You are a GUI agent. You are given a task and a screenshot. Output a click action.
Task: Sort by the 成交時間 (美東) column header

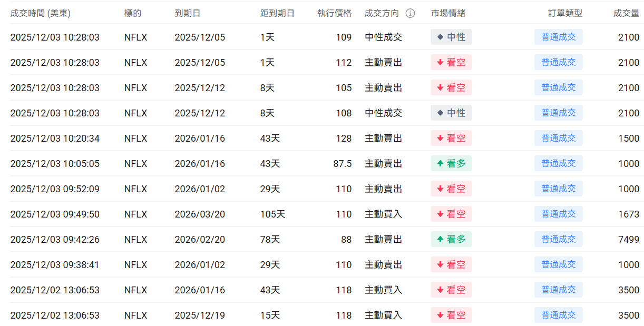point(40,13)
